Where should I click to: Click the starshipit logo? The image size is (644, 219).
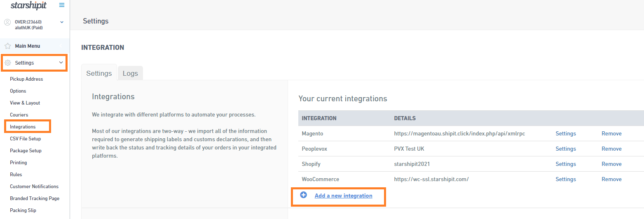pos(28,5)
